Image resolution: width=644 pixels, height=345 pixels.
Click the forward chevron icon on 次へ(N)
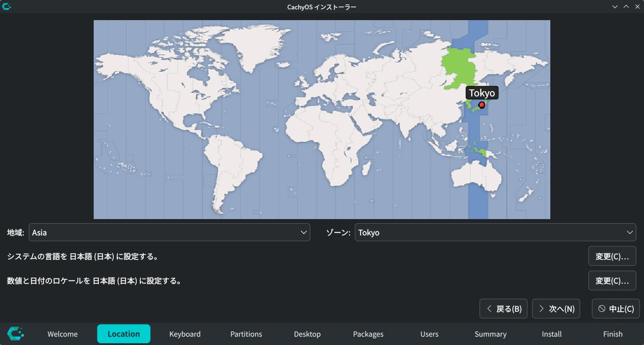tap(541, 309)
